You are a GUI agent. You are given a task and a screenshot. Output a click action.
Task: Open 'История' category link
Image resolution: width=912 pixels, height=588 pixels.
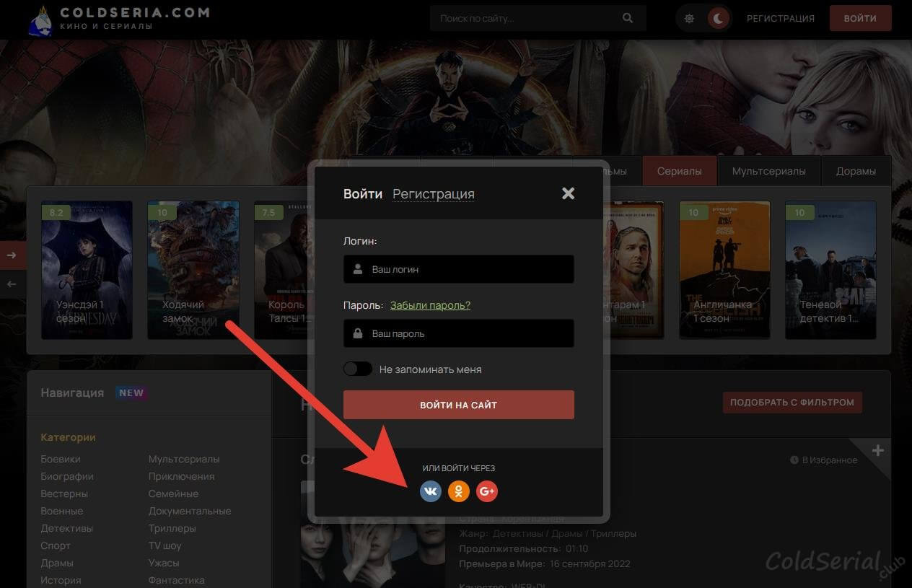tap(61, 580)
